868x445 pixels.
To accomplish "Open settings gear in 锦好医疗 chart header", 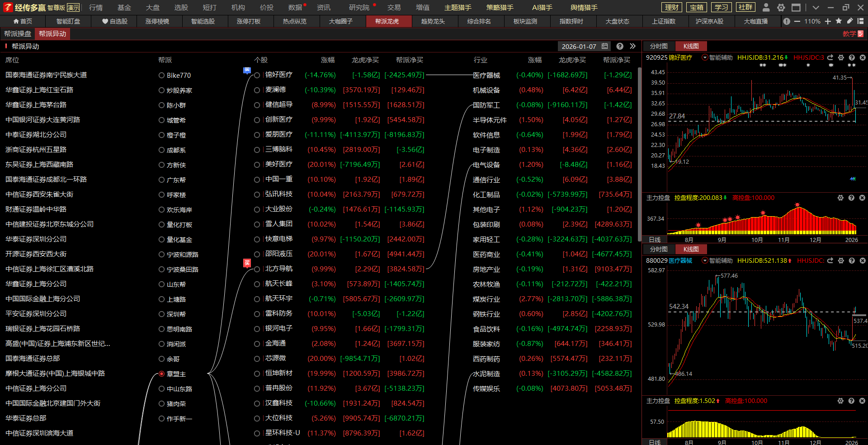I will point(841,57).
